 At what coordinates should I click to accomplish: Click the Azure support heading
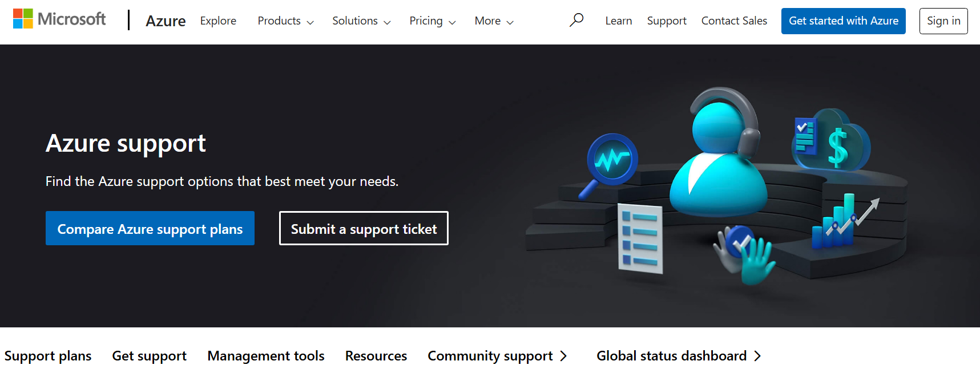(x=126, y=143)
